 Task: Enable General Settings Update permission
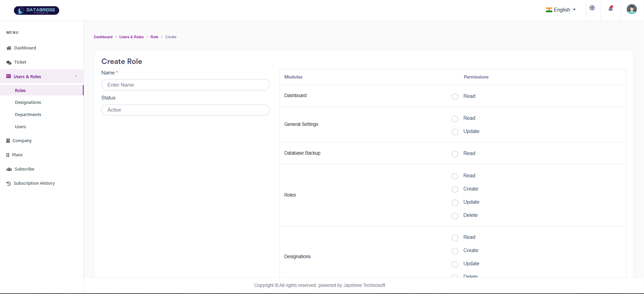click(x=455, y=132)
